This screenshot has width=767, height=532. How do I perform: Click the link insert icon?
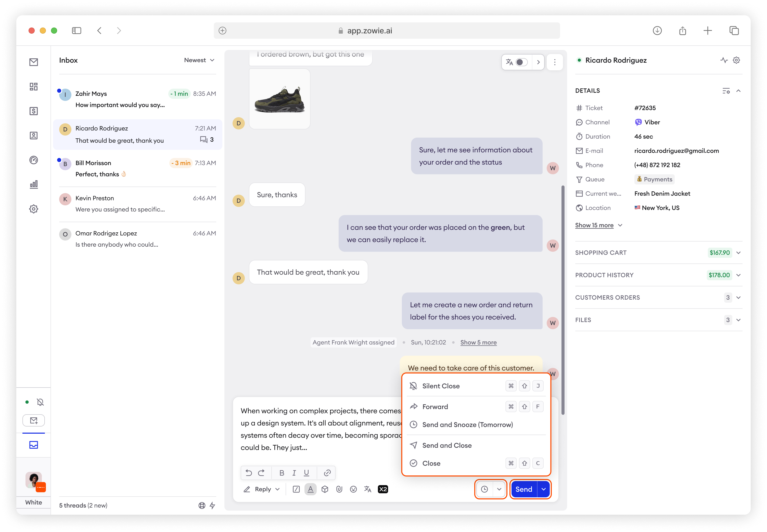(327, 473)
